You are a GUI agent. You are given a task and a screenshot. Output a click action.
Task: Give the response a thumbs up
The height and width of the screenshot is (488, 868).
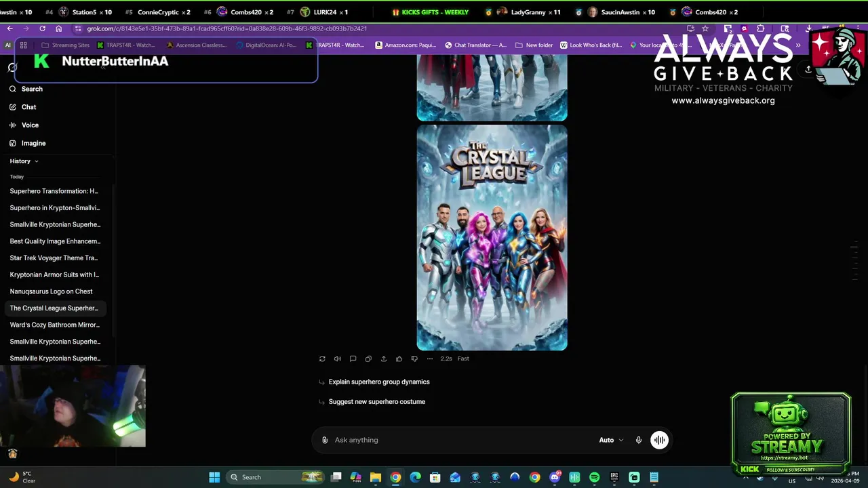click(x=399, y=359)
